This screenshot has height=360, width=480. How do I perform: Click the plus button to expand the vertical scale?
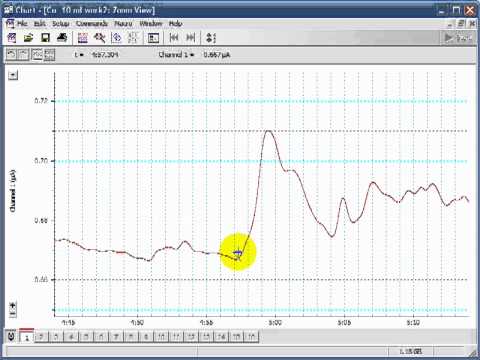coord(13,305)
